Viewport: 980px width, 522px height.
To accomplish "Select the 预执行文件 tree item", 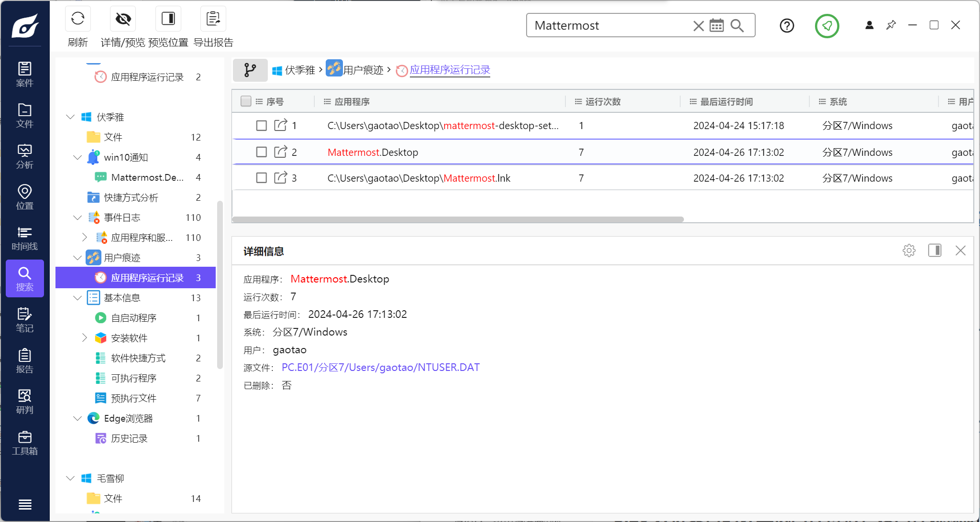I will (x=133, y=398).
